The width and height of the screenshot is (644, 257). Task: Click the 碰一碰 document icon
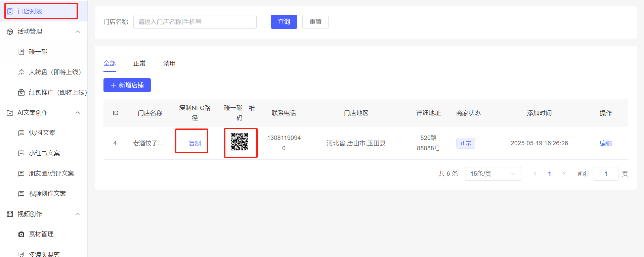coord(21,52)
